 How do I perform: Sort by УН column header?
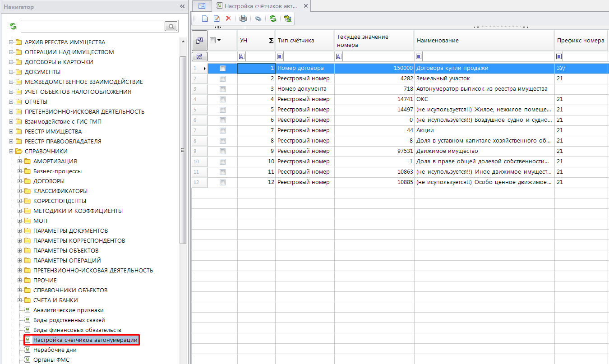point(256,41)
